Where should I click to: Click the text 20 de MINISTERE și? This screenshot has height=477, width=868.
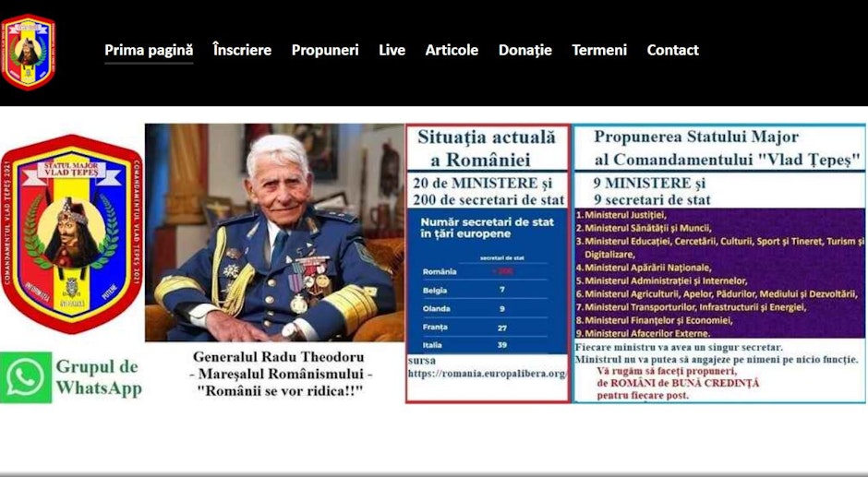483,184
